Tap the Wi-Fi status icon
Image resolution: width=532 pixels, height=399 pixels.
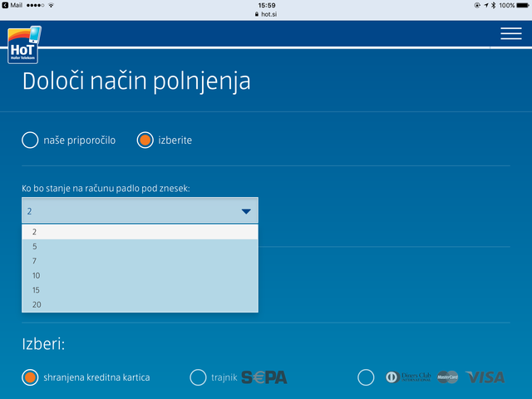point(51,5)
